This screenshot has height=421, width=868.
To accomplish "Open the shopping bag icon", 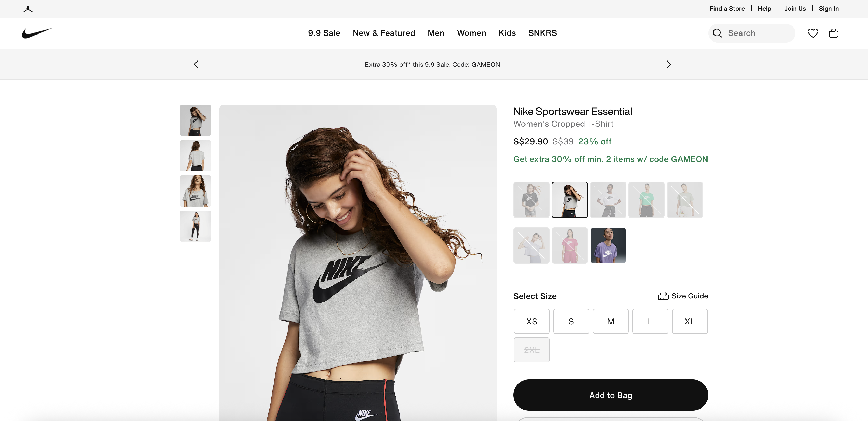I will pos(833,33).
